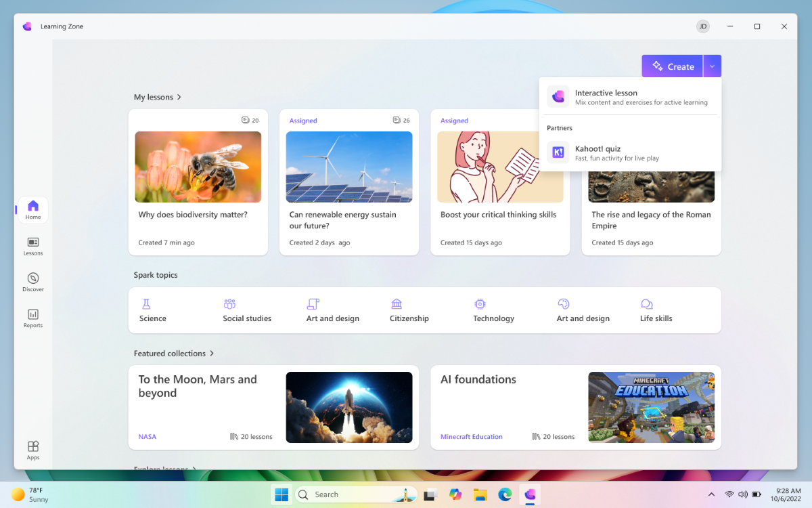This screenshot has width=812, height=508.
Task: Click lessons icon on Minecraft Education card
Action: [536, 437]
